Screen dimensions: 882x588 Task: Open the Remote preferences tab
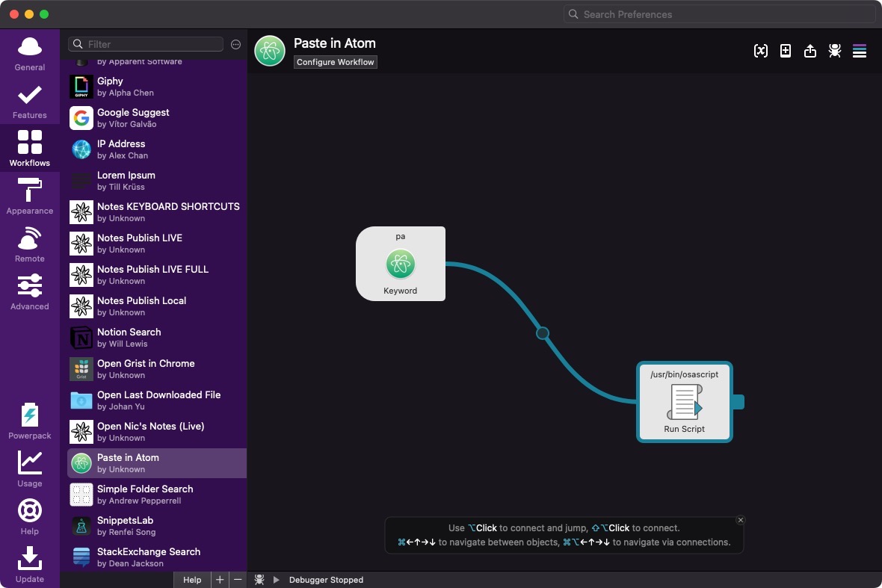30,244
